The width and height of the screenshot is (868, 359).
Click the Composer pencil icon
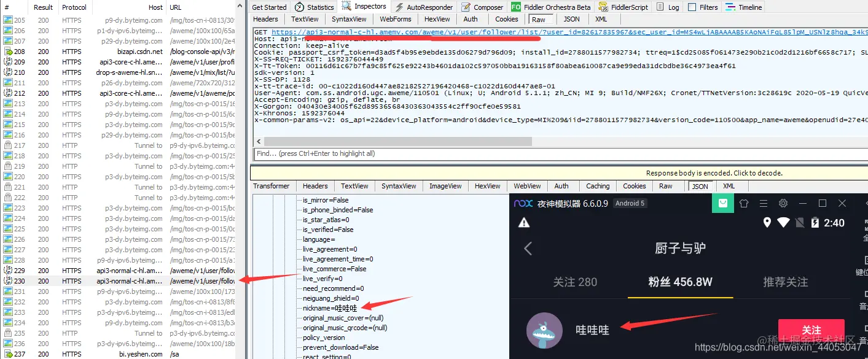[466, 7]
